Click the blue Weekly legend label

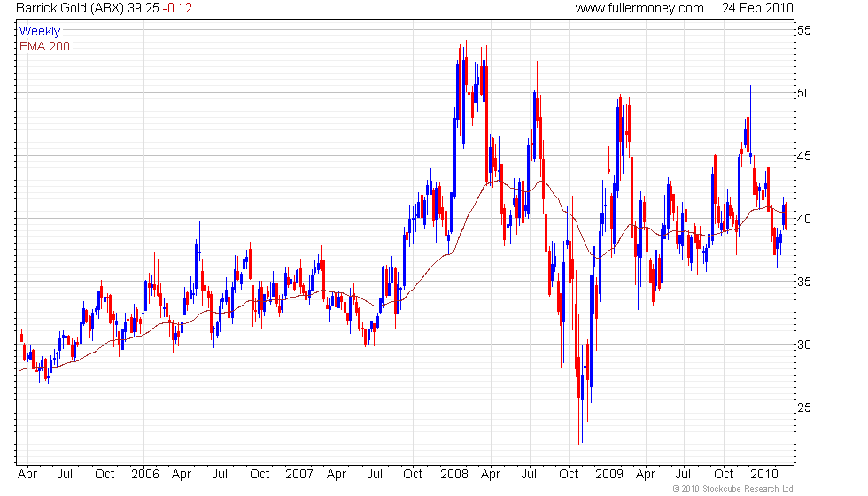tap(39, 32)
